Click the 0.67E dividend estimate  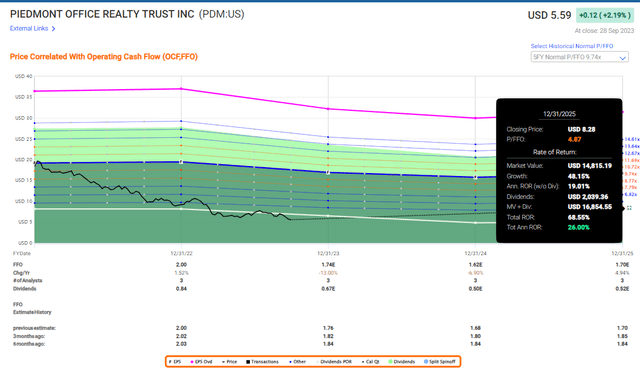pos(328,289)
